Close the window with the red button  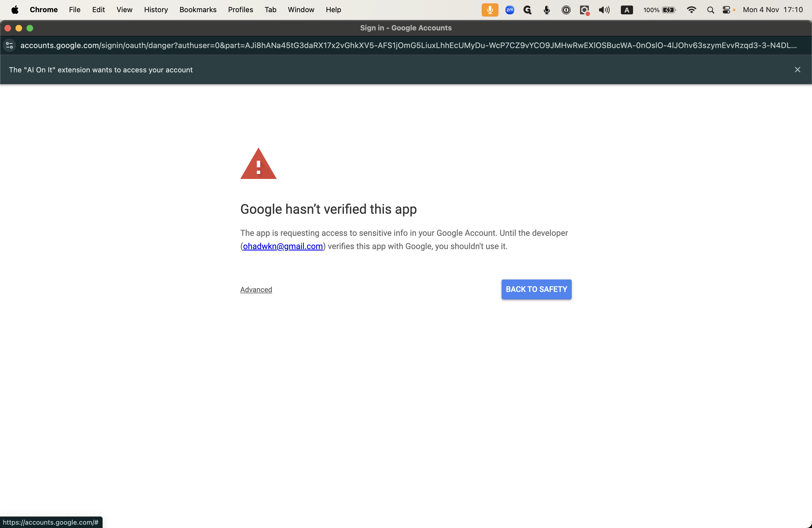click(x=8, y=28)
